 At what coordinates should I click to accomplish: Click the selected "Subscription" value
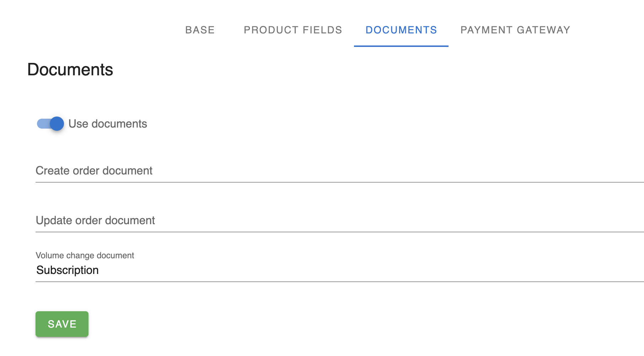pos(68,270)
